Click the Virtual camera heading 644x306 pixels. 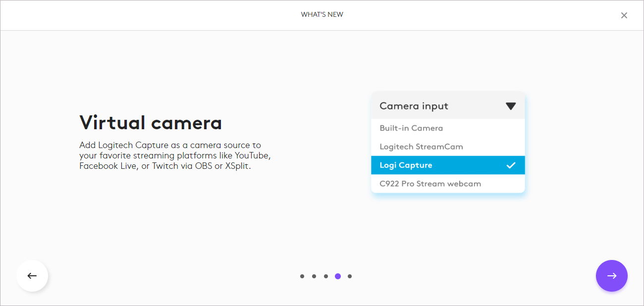tap(151, 122)
